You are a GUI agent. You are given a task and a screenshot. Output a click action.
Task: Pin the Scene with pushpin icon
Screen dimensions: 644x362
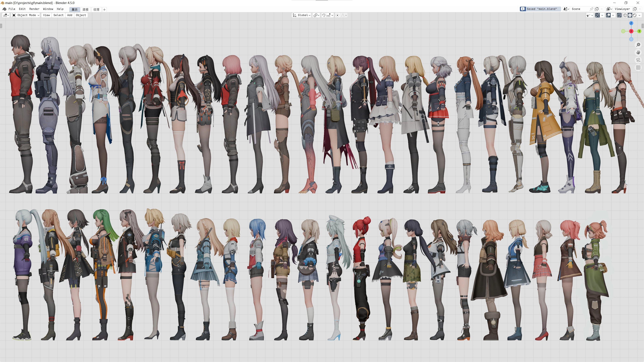click(592, 9)
